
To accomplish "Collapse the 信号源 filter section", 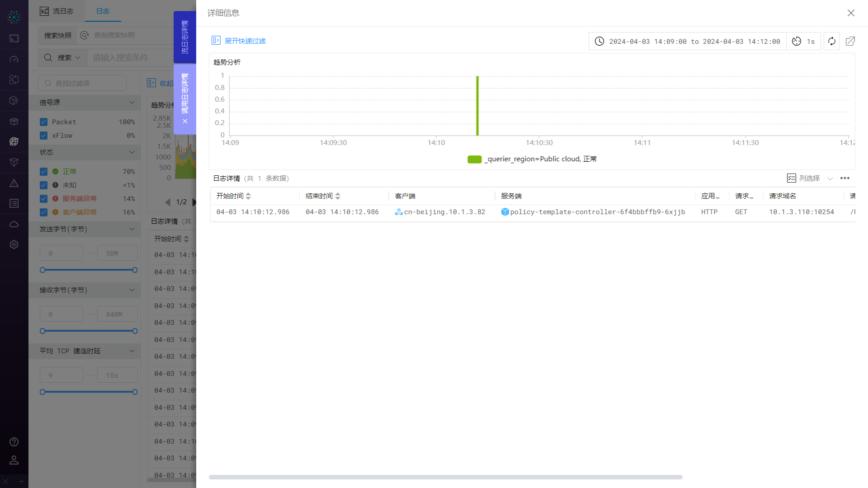I will [132, 103].
